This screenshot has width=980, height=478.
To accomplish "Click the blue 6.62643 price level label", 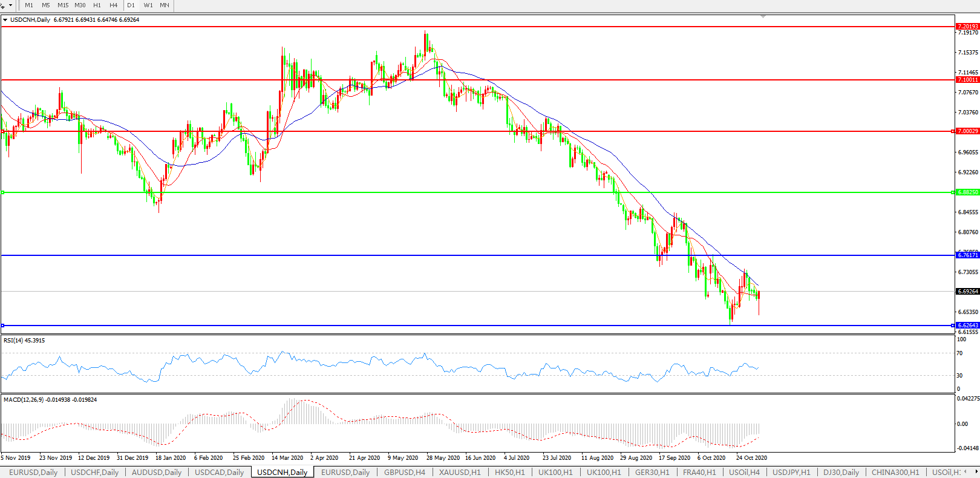I will [x=967, y=326].
